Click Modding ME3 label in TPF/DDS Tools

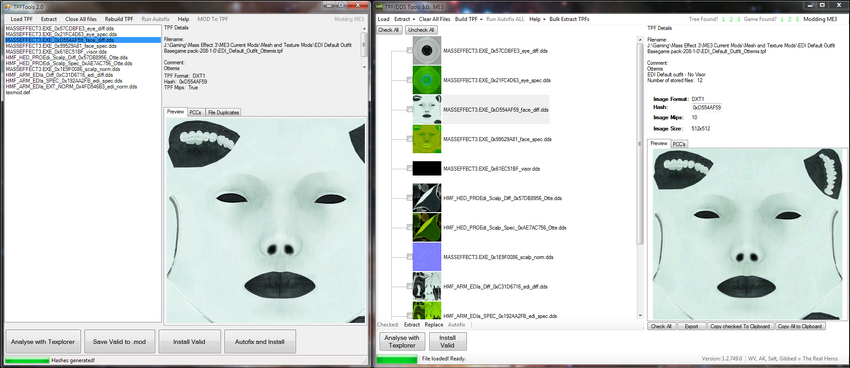(x=820, y=19)
